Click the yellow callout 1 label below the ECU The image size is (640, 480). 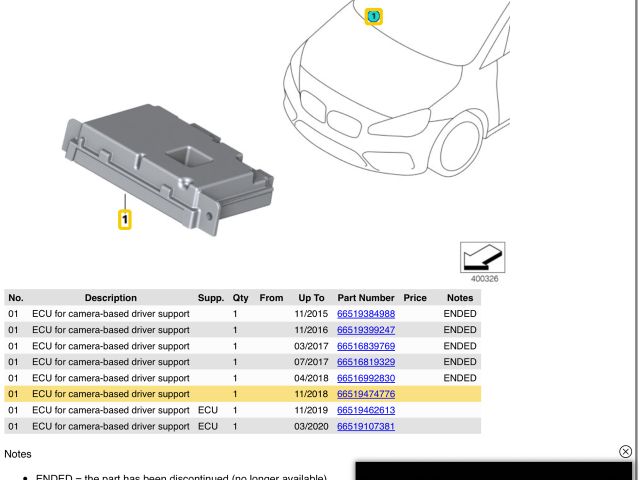125,217
